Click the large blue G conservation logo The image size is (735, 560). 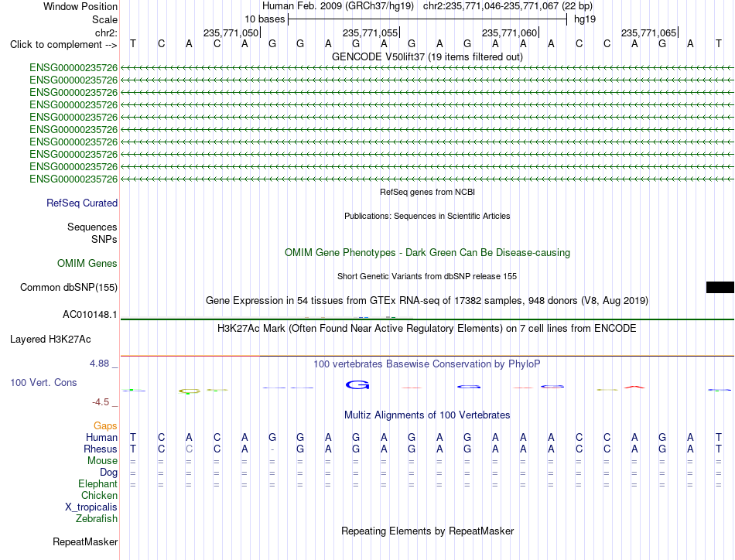click(357, 384)
